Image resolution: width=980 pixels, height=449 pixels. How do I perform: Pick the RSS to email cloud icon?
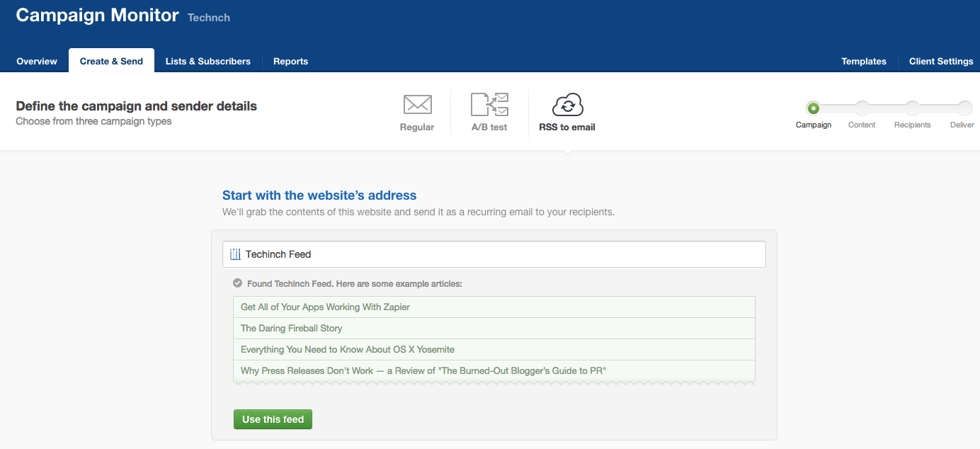(567, 105)
